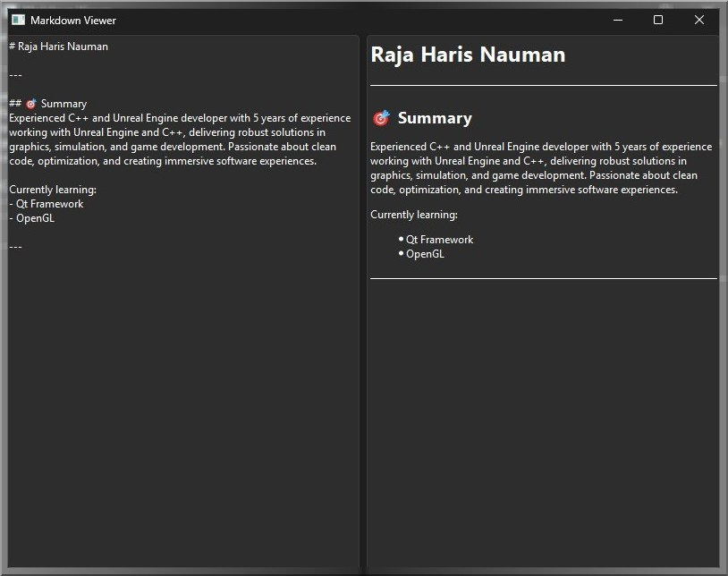728x576 pixels.
Task: Click 'Currently learning:' in the editor pane
Action: 53,190
